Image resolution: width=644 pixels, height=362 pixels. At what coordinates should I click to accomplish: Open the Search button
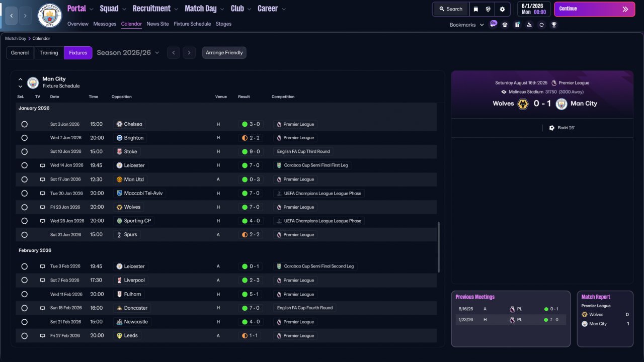(x=451, y=9)
